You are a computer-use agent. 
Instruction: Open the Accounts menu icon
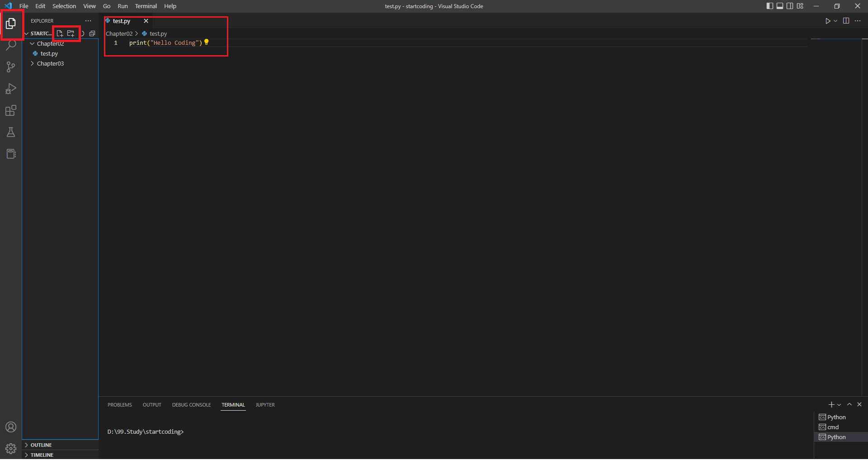pyautogui.click(x=11, y=427)
